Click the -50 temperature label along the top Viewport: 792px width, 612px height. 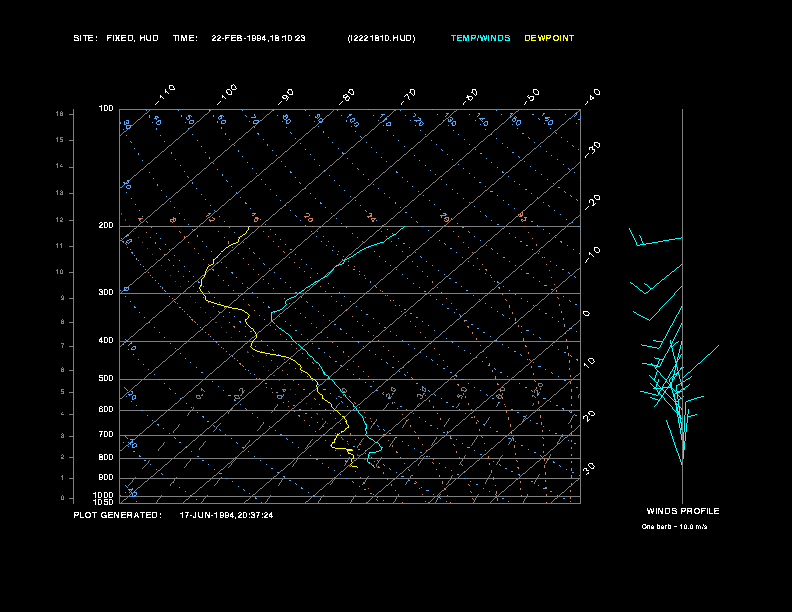click(532, 97)
